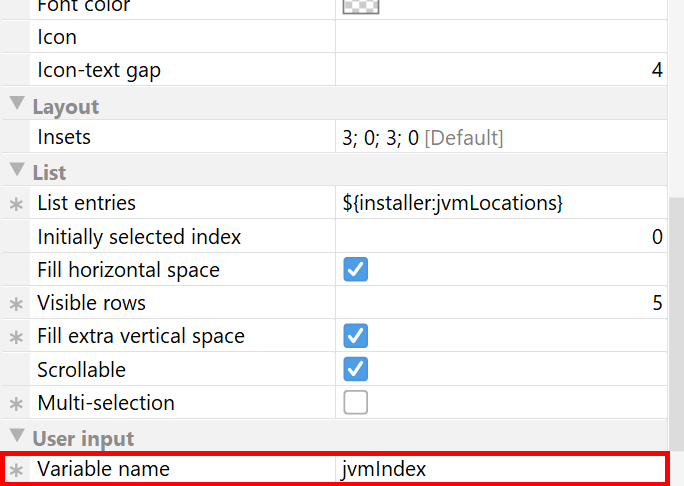The image size is (684, 486).
Task: Collapse the User input section
Action: 17,435
